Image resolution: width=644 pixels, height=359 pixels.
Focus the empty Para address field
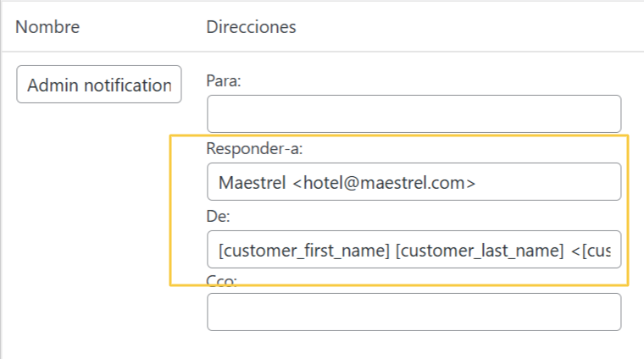click(x=414, y=113)
